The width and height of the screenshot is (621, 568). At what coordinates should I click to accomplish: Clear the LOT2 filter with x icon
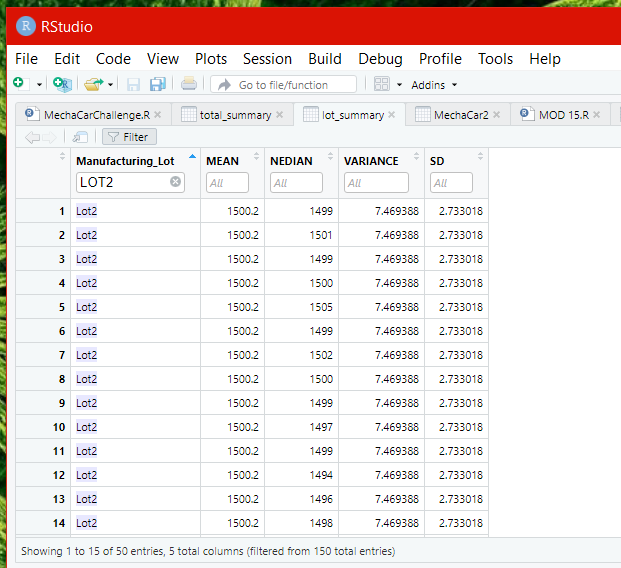tap(175, 182)
